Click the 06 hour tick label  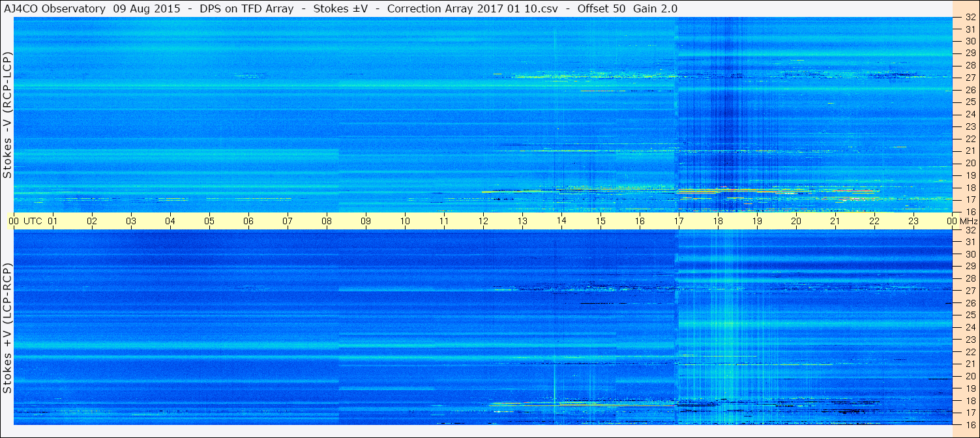(248, 221)
